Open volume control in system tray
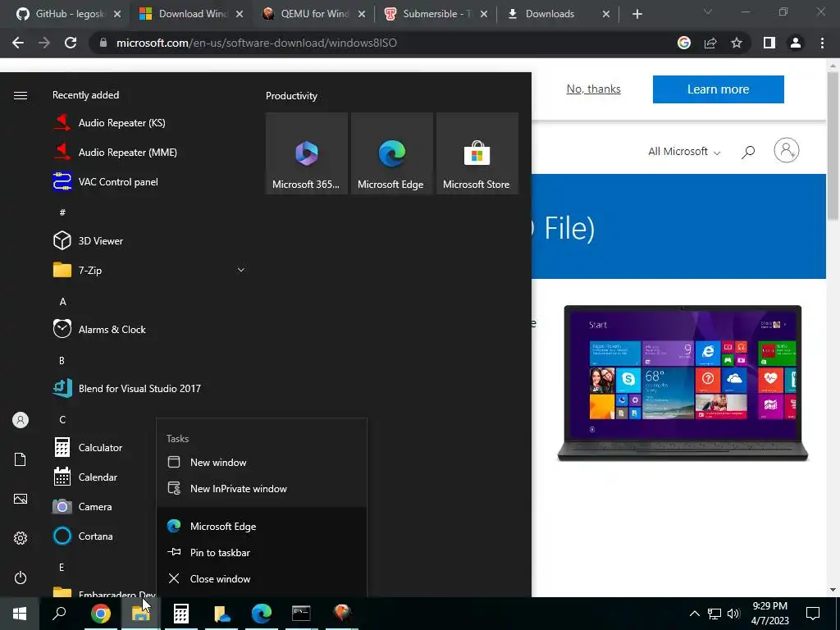Viewport: 840px width, 630px height. tap(733, 614)
